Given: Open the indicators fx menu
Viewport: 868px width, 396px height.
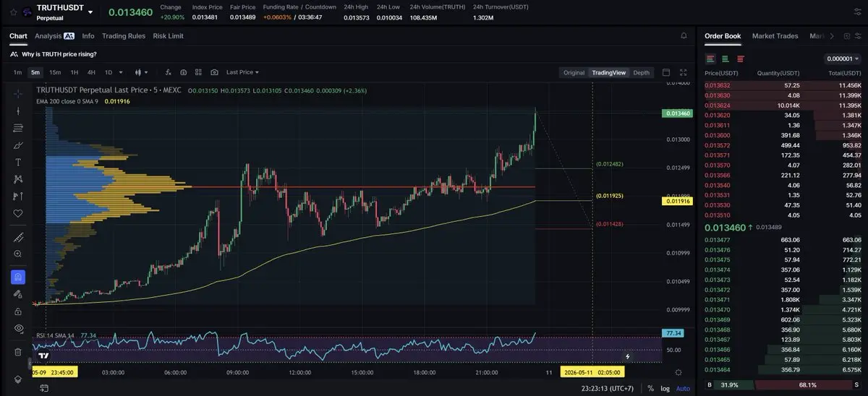Looking at the screenshot, I should tap(168, 72).
